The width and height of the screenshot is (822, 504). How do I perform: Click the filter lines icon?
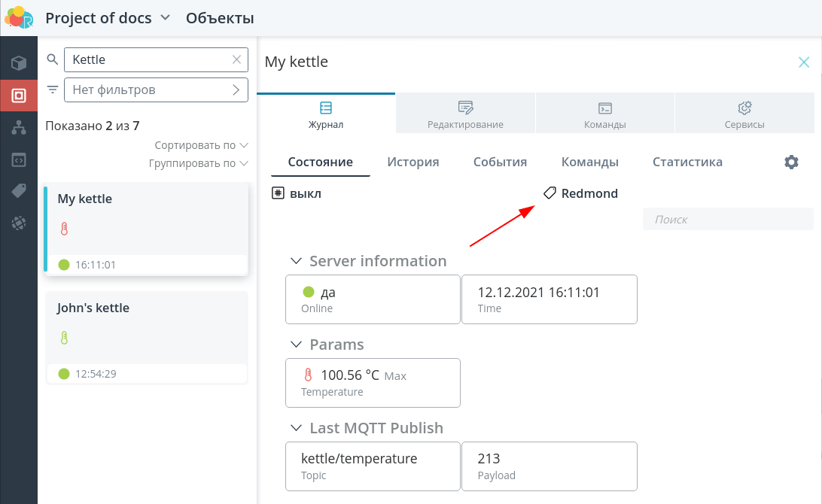click(x=53, y=90)
